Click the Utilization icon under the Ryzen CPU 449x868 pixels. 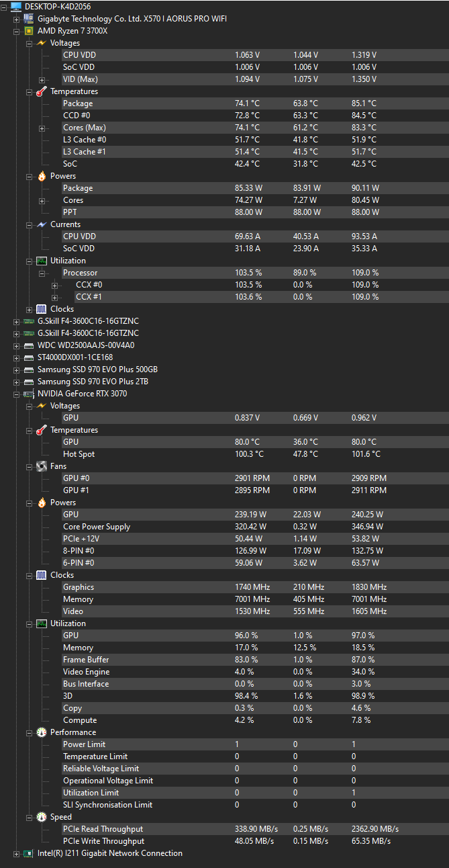pos(42,261)
